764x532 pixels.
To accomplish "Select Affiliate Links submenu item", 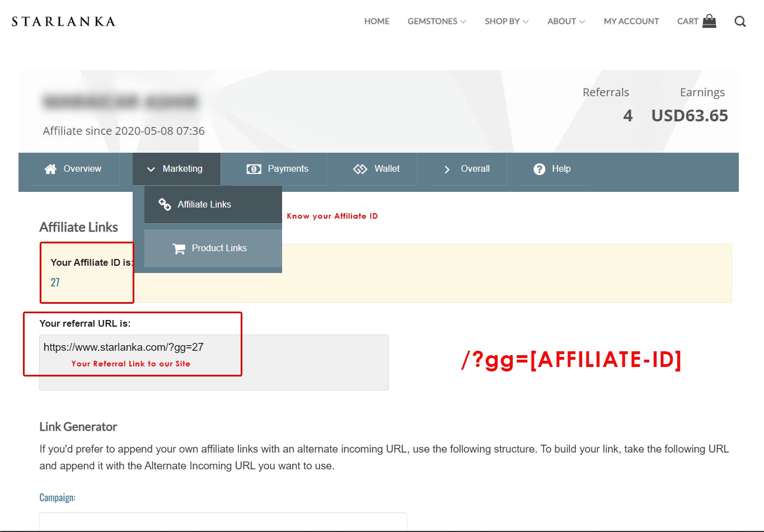I will pos(213,204).
